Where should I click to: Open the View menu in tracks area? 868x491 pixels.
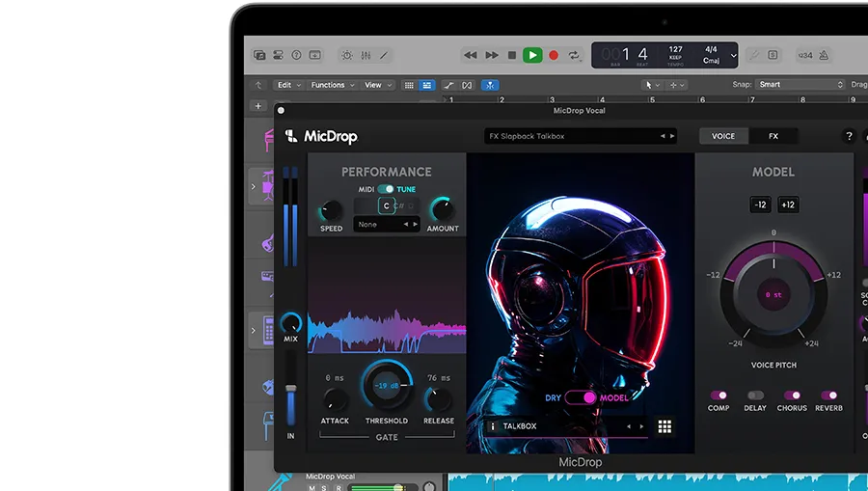tap(377, 85)
